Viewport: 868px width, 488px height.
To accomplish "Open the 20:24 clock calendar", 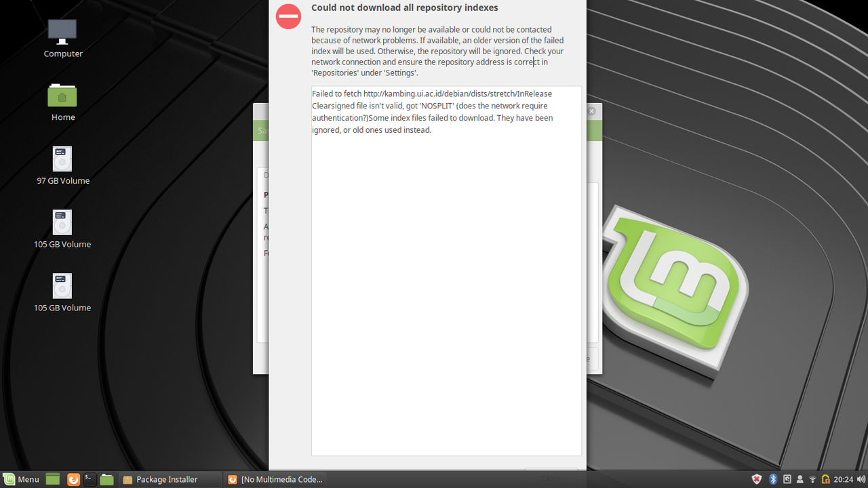I will [844, 479].
